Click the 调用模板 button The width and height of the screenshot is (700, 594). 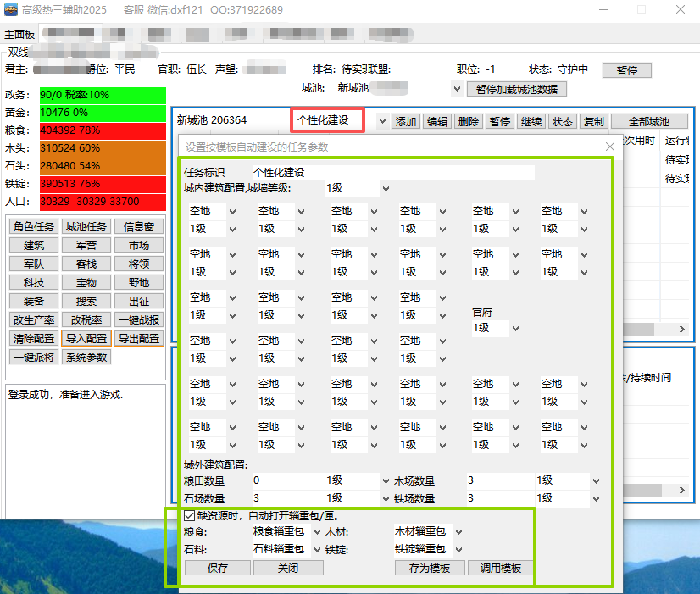pyautogui.click(x=500, y=569)
